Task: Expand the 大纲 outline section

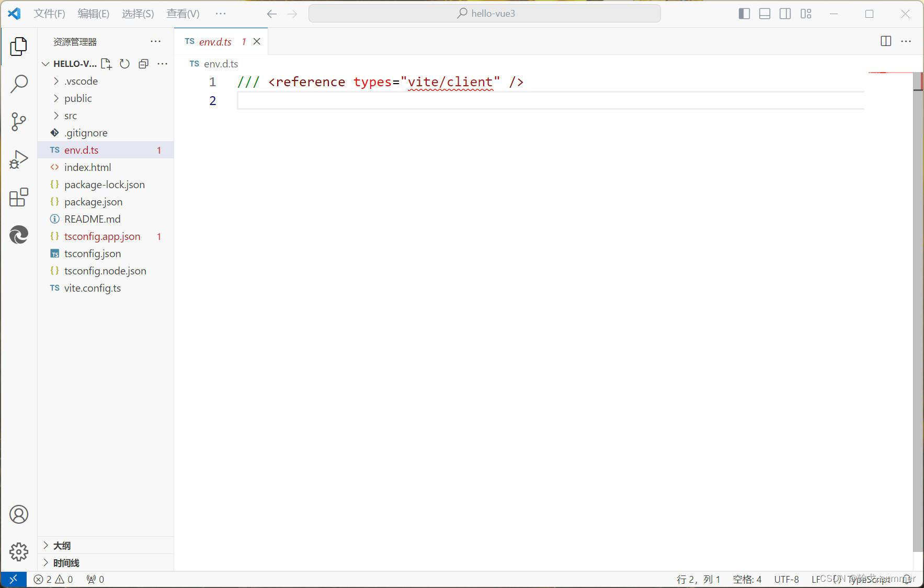Action: pyautogui.click(x=62, y=546)
